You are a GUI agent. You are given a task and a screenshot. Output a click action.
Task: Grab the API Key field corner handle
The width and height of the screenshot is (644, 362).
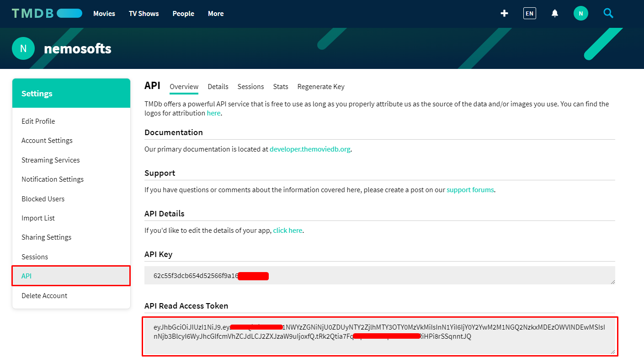(612, 282)
